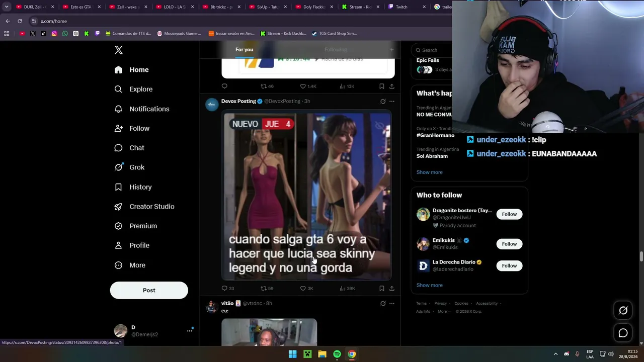644x362 pixels.
Task: Open the Accessibility footer link
Action: pos(487,303)
